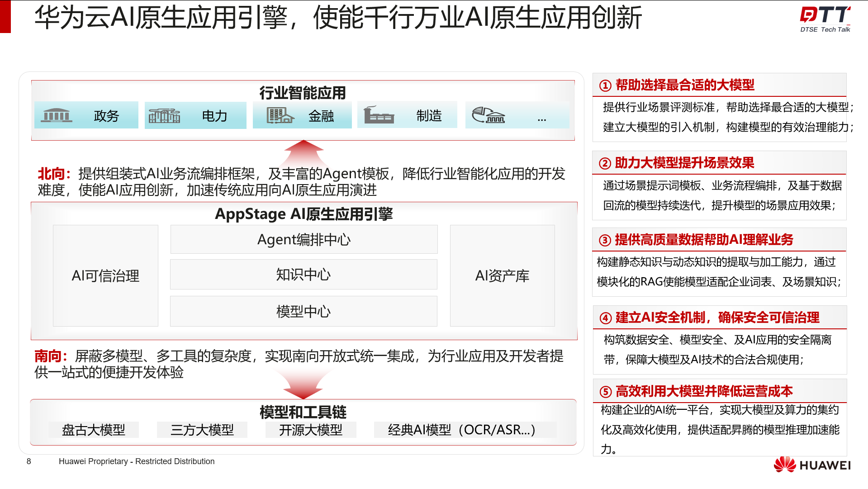Select the red heading 帮助选择最合适的大模型
Viewport: 868px width, 489px height.
click(685, 85)
